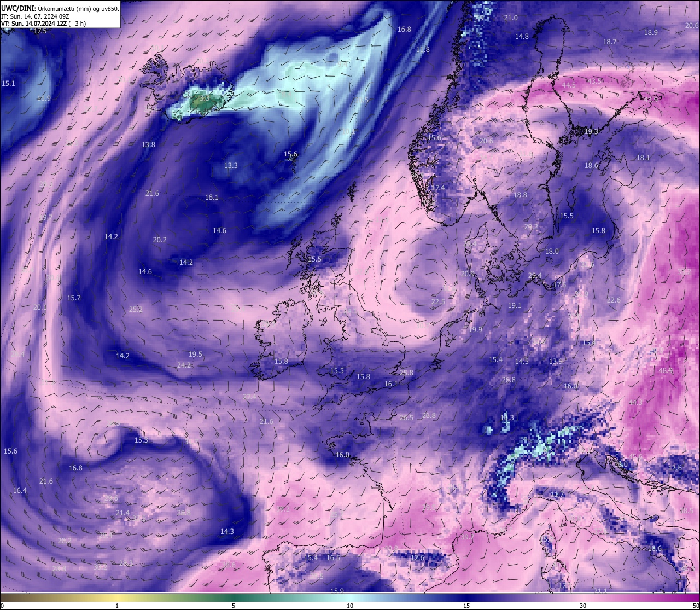Click the 14.5 value over Germany
This screenshot has height=610, width=700.
522,362
